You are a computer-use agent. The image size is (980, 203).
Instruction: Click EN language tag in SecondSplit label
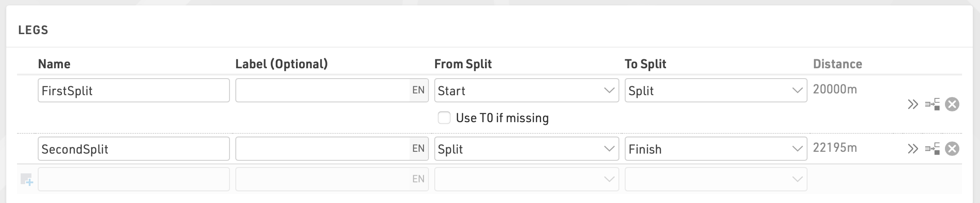(418, 149)
